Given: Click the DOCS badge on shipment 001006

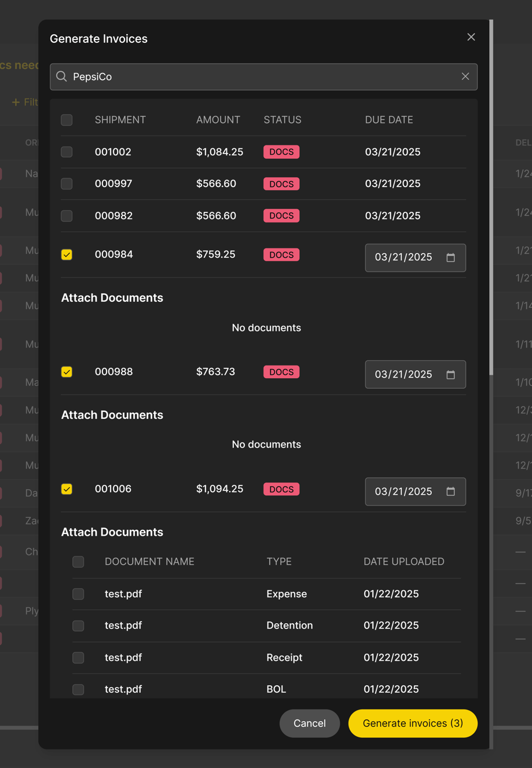Looking at the screenshot, I should 281,489.
